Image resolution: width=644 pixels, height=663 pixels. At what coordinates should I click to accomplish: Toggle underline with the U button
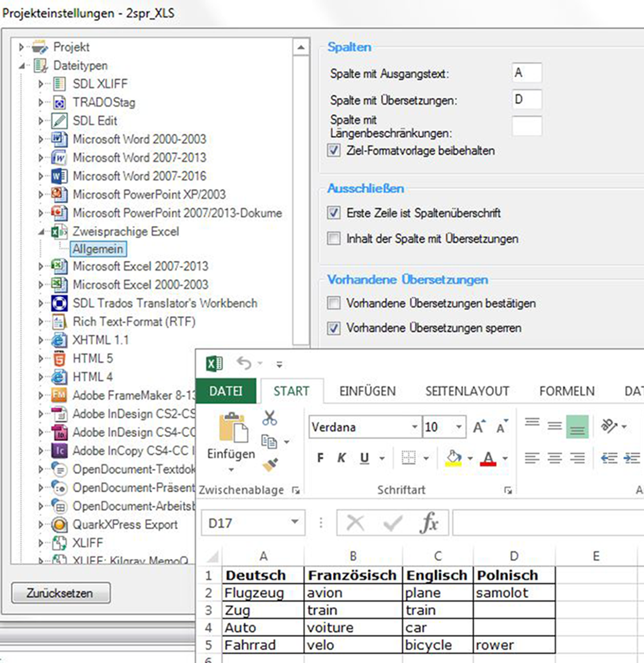coord(364,458)
